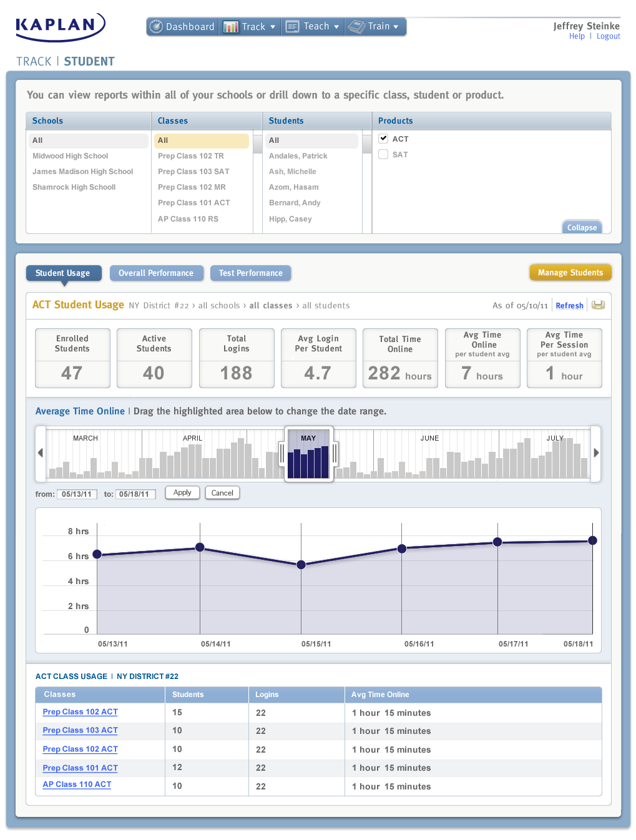Select Shamrock High Schooll
Screen dimensions: 636x840
click(x=74, y=187)
